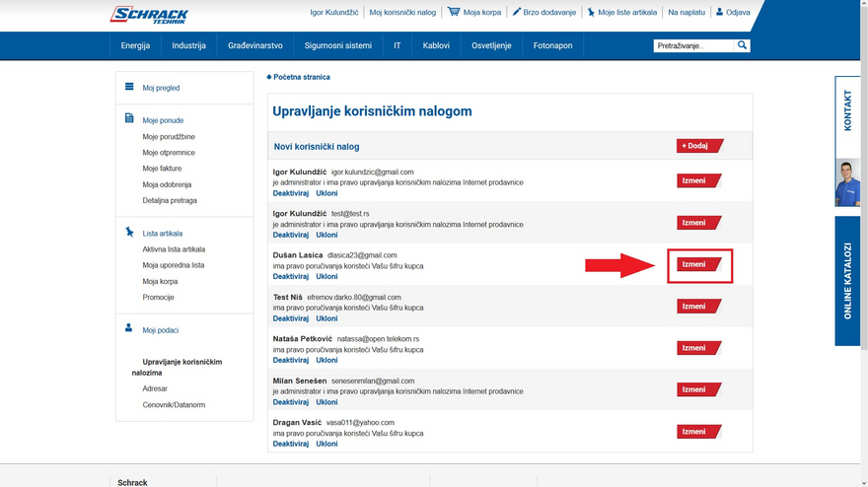Open Moja uporedna lista
This screenshot has width=868, height=487.
coord(174,265)
